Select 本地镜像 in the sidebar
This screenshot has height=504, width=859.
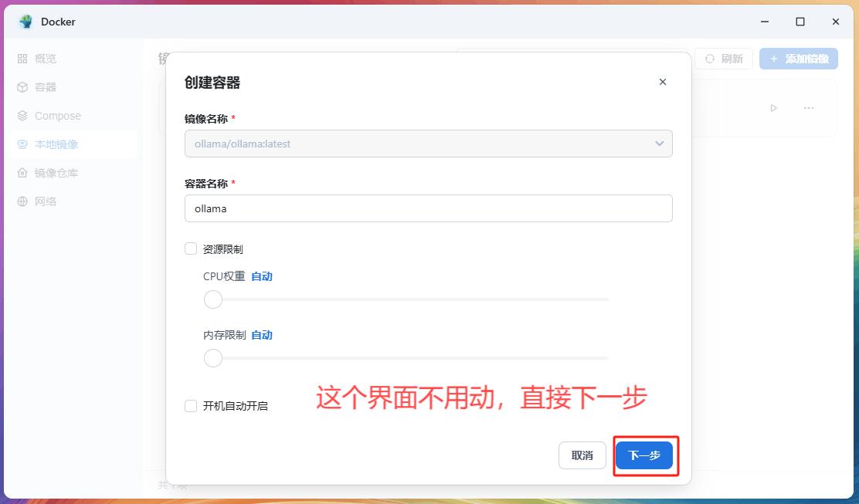56,144
